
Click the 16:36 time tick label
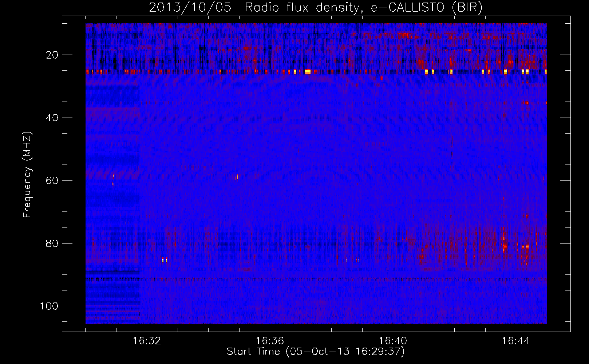pyautogui.click(x=270, y=341)
